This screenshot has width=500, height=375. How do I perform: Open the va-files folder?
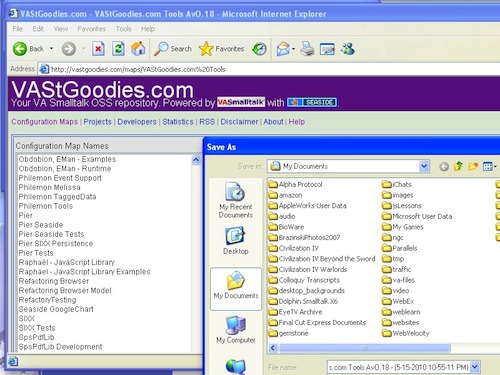(x=399, y=280)
